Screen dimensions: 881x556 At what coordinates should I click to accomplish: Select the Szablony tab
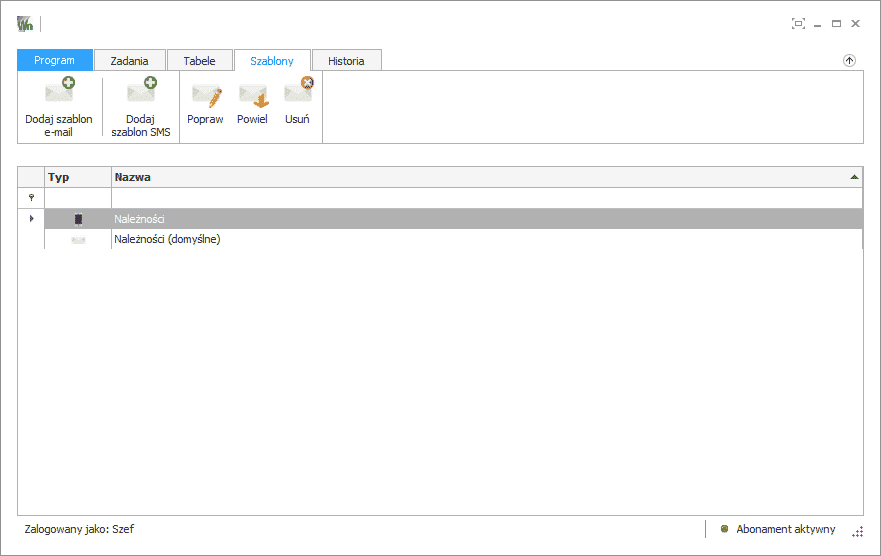(272, 61)
